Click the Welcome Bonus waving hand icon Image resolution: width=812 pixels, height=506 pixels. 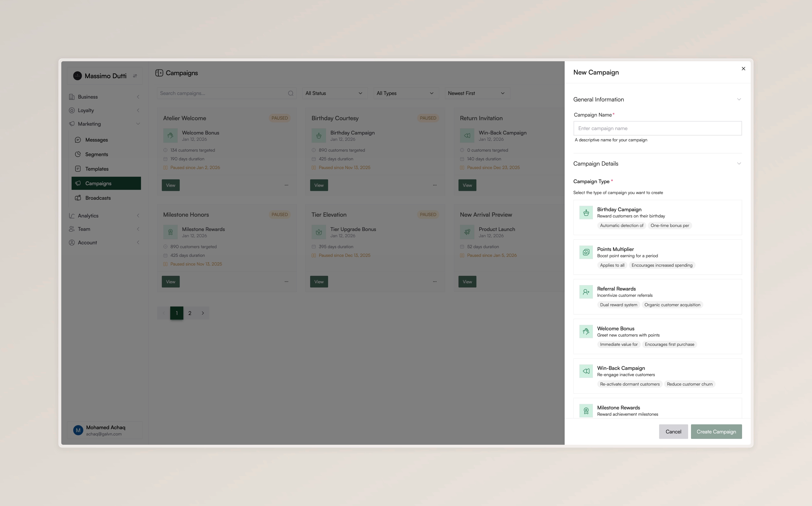[586, 331]
